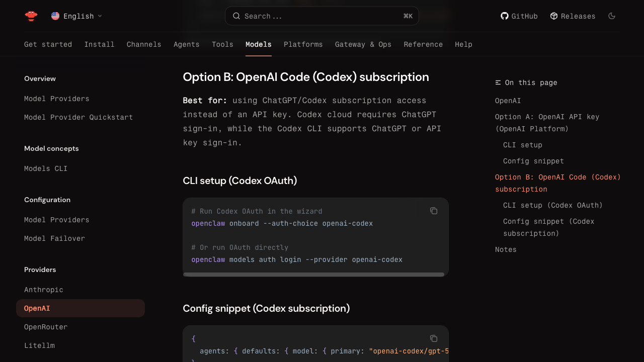The width and height of the screenshot is (644, 362).
Task: Focus the Search input field
Action: point(322,16)
